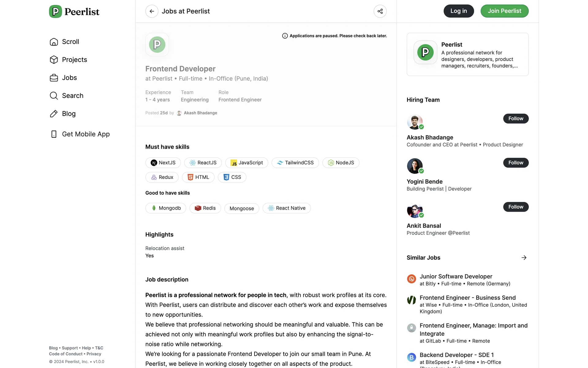Select the NextJS skill tag
The image size is (588, 368).
pos(163,163)
